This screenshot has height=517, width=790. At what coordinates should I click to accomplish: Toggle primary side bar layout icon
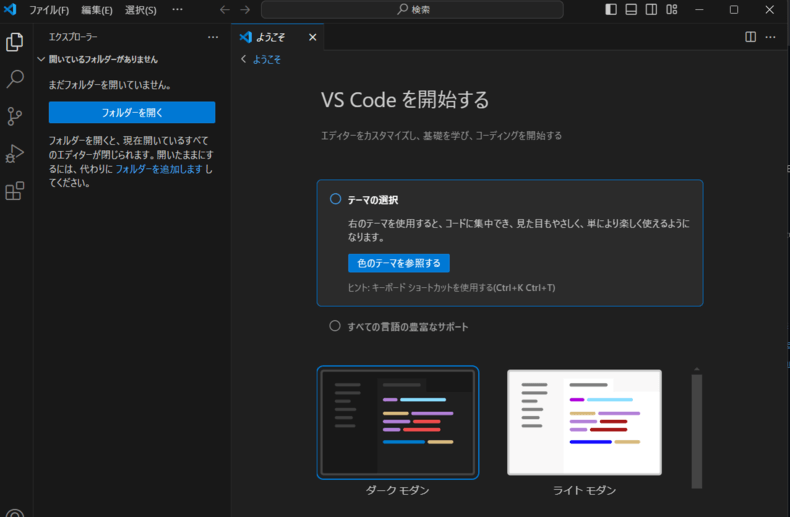(611, 10)
